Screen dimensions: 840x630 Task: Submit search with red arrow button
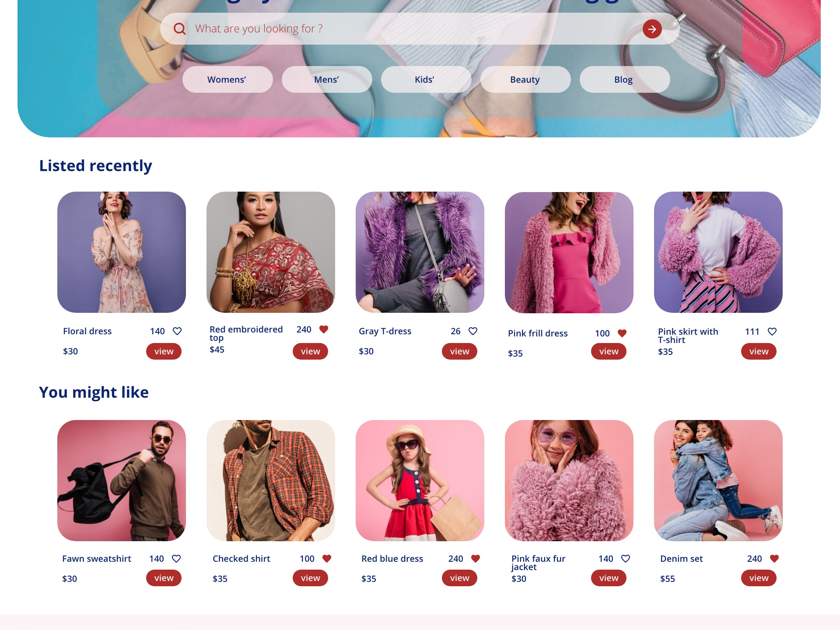pos(652,29)
